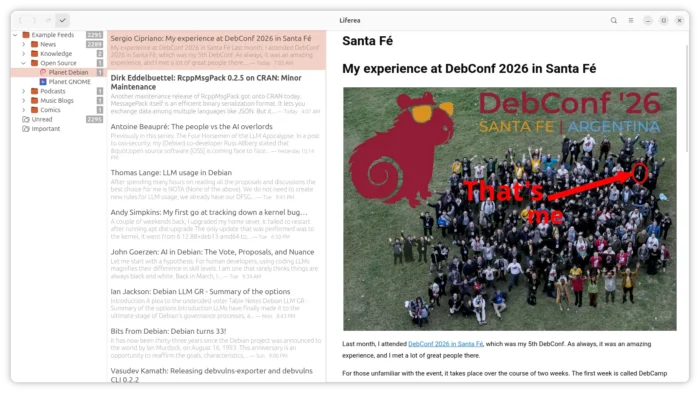Screen dimensions: 700x393
Task: Select the Music Blogs folder
Action: pos(58,100)
